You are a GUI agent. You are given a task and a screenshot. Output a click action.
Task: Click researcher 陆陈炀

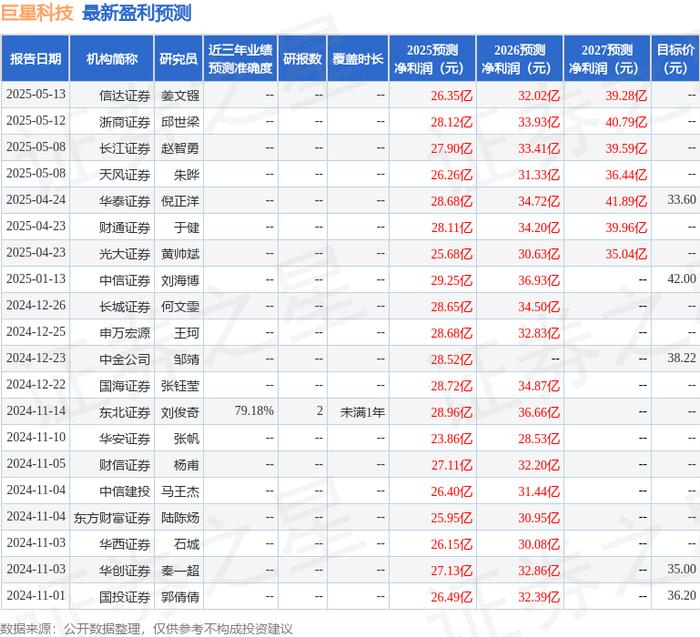click(180, 518)
